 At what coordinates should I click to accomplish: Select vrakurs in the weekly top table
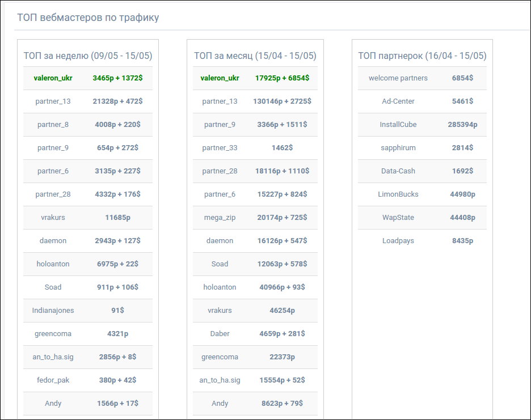click(x=53, y=218)
